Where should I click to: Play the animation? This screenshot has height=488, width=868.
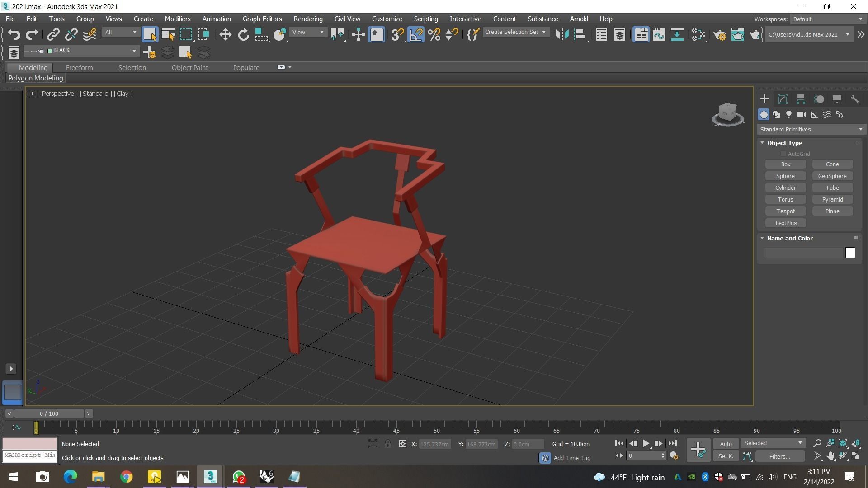tap(646, 444)
